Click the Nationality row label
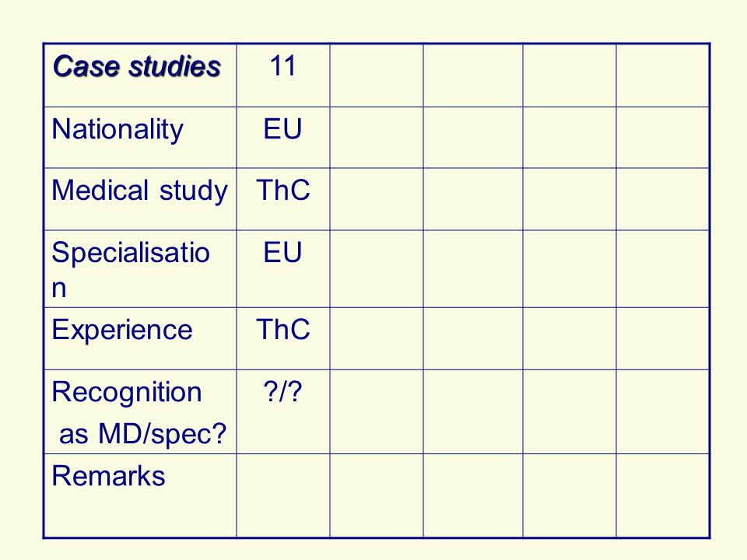The width and height of the screenshot is (747, 560). [140, 137]
